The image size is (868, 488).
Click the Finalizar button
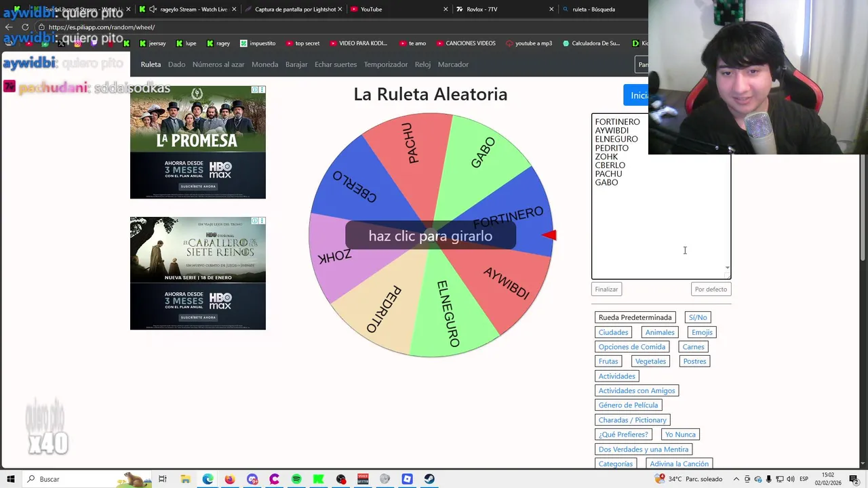606,289
